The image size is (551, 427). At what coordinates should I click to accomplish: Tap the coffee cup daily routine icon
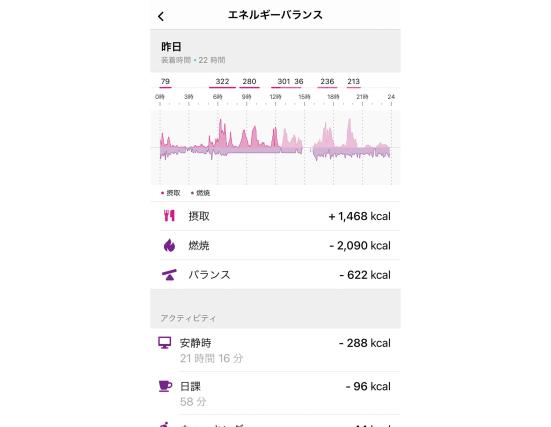(165, 386)
